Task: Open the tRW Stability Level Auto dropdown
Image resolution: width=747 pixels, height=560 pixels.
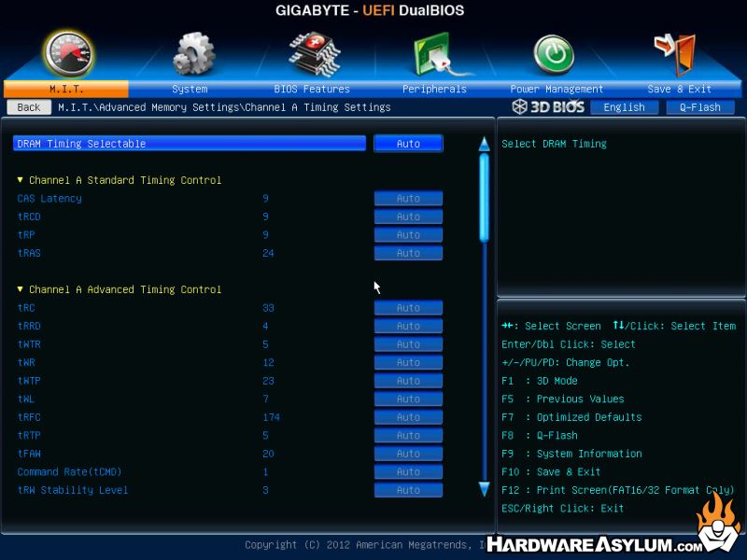Action: point(408,490)
